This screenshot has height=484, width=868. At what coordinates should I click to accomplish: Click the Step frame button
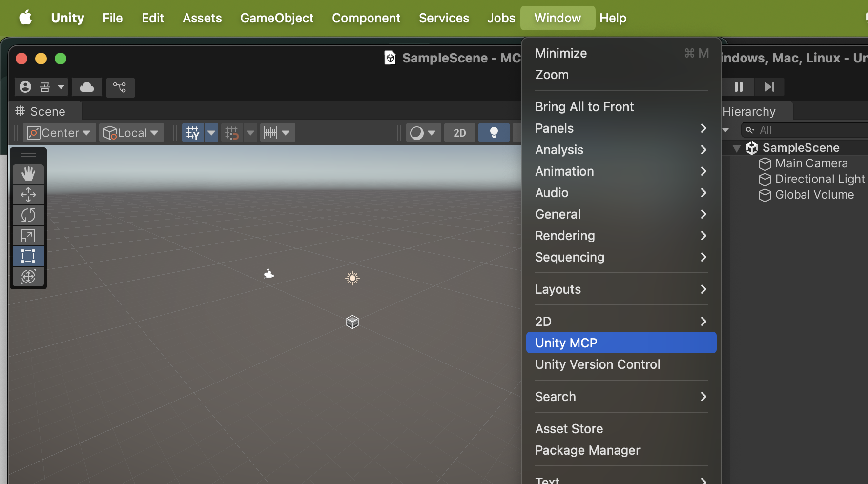[x=769, y=87]
